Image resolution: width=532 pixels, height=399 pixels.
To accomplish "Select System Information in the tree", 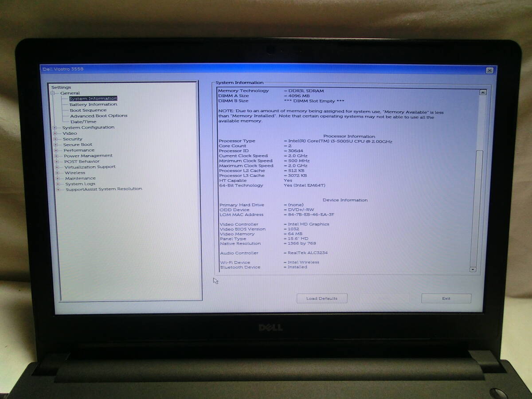I will pos(93,98).
